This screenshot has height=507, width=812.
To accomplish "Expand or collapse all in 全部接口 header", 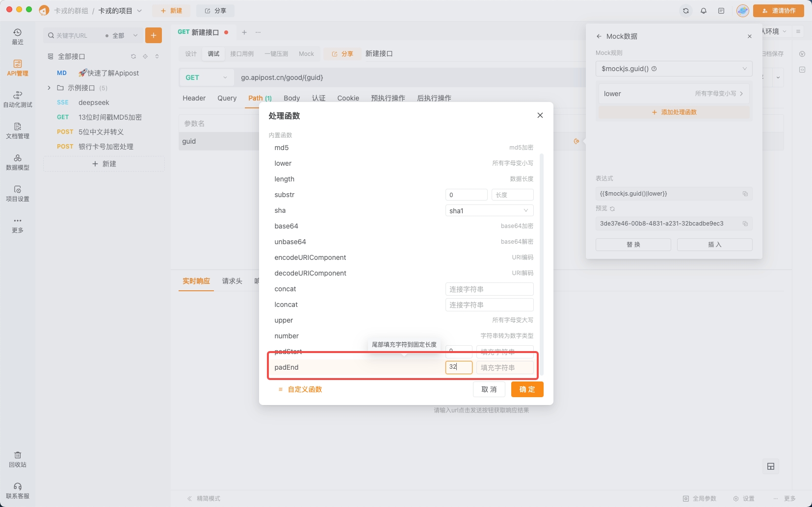I will tap(157, 56).
